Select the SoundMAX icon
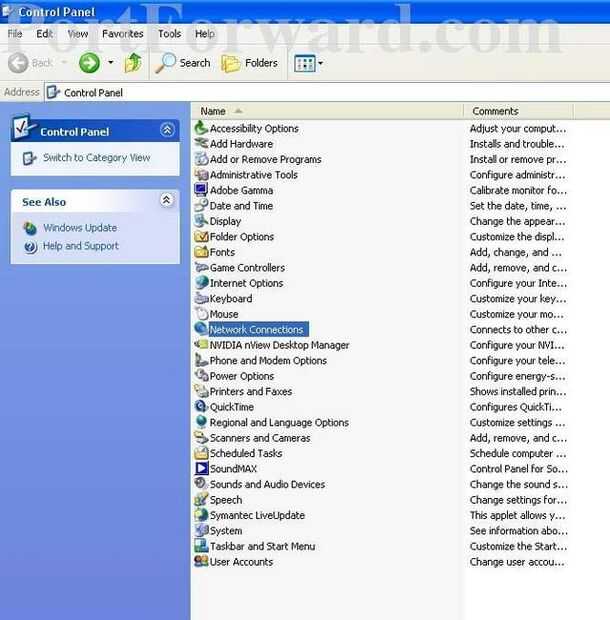 [x=201, y=469]
